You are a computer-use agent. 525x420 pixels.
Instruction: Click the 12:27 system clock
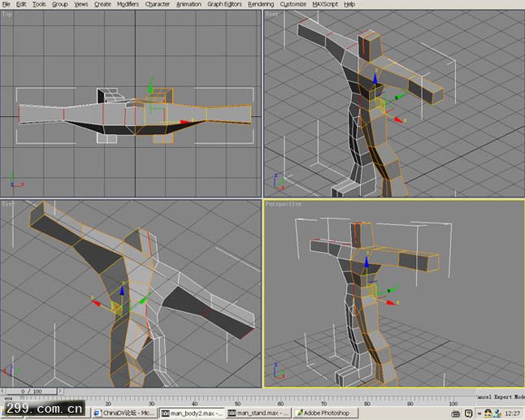(x=512, y=414)
